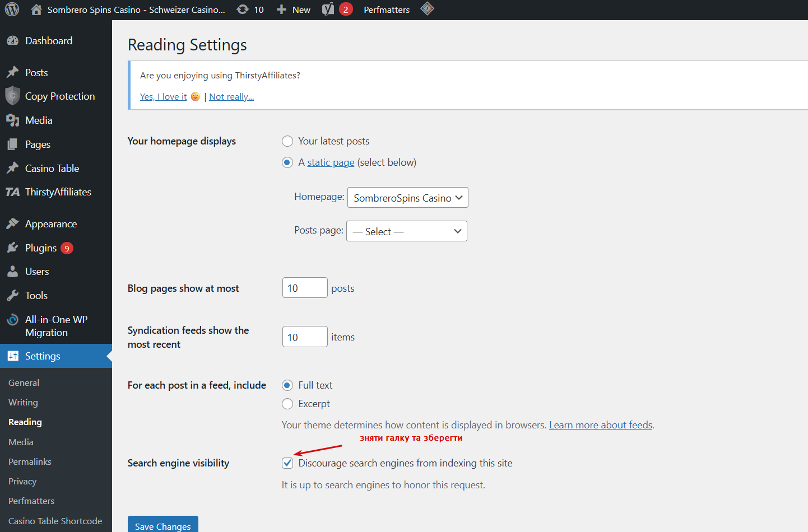Click the Plugins 9 updates badge
The height and width of the screenshot is (532, 808).
67,248
